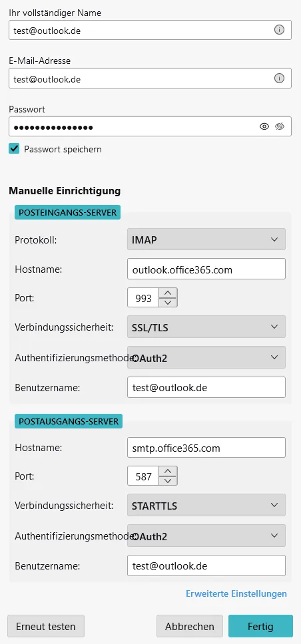This screenshot has width=301, height=644.
Task: Decrease the outgoing port 587 with the down arrow
Action: (167, 481)
